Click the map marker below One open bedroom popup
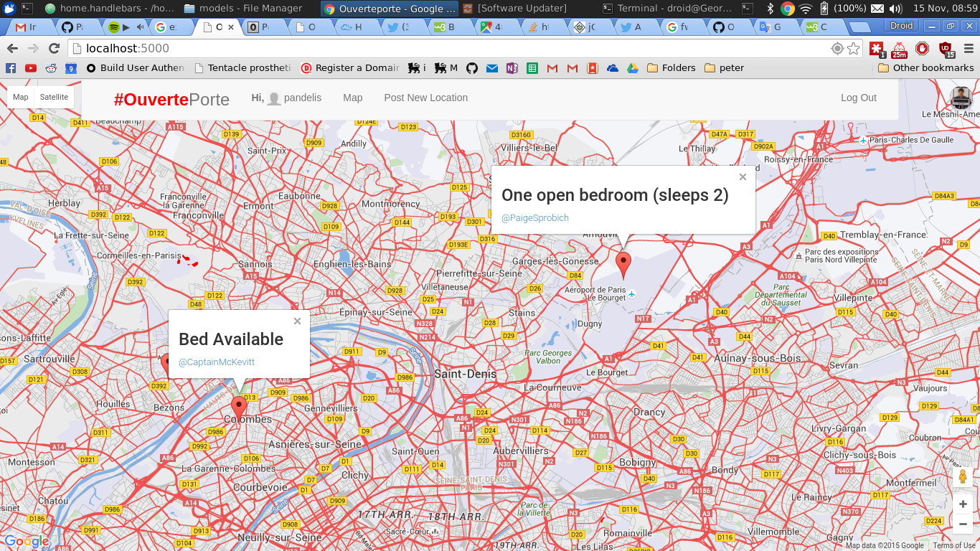 tap(624, 265)
